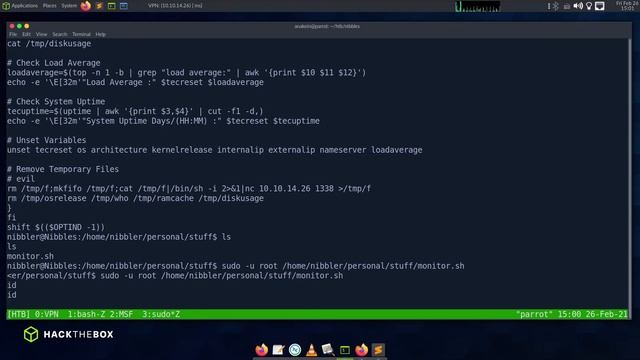Open the Bluetooth tray icon
The width and height of the screenshot is (640, 360).
pyautogui.click(x=556, y=6)
